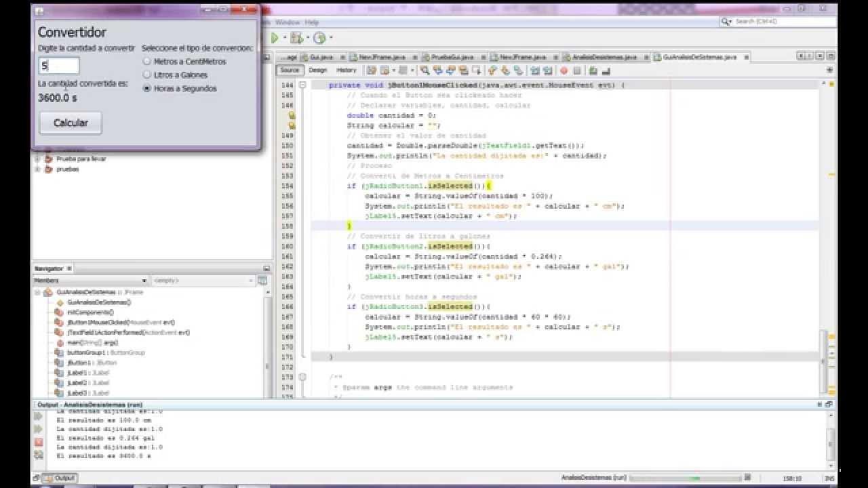
Task: Click the red Stop button in Output panel
Action: (x=39, y=442)
